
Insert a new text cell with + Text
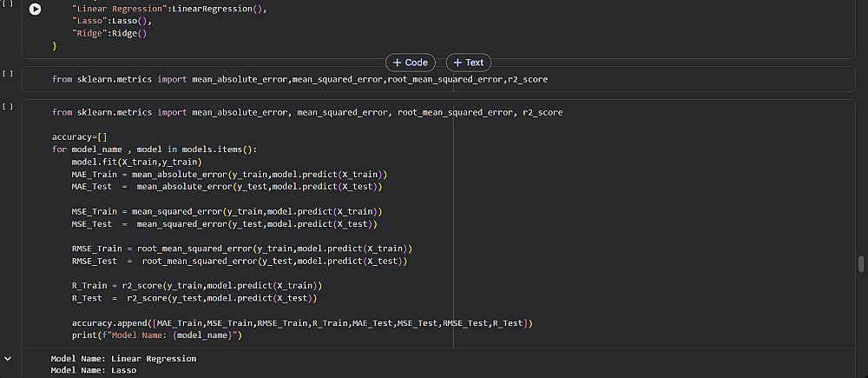469,63
